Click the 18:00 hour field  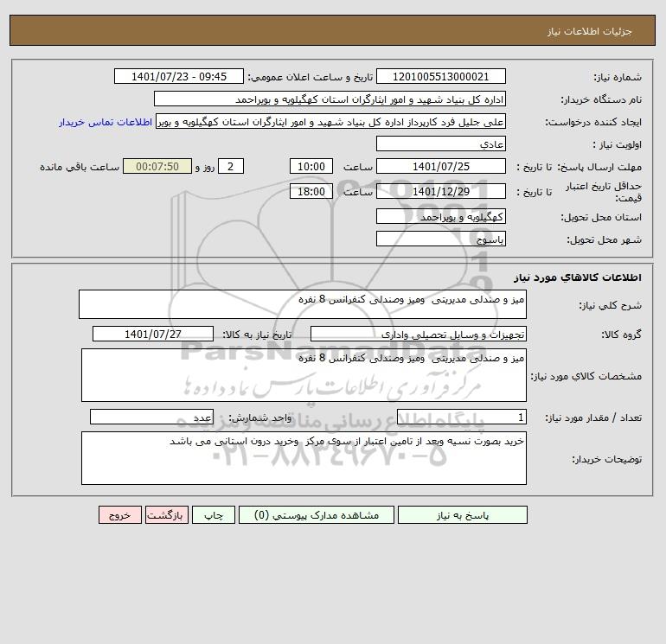(x=311, y=191)
